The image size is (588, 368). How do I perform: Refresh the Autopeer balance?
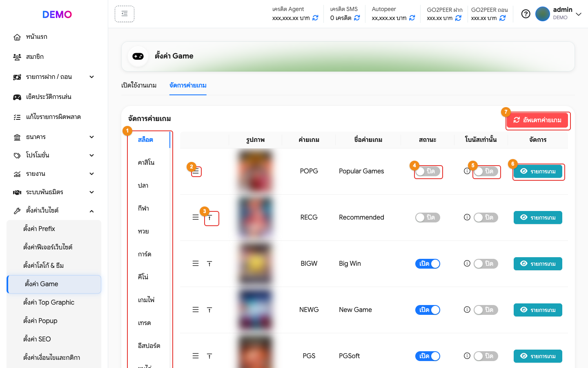[412, 18]
